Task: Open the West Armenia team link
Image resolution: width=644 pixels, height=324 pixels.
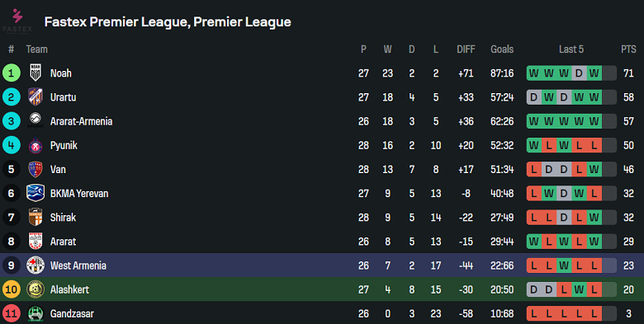Action: 78,265
